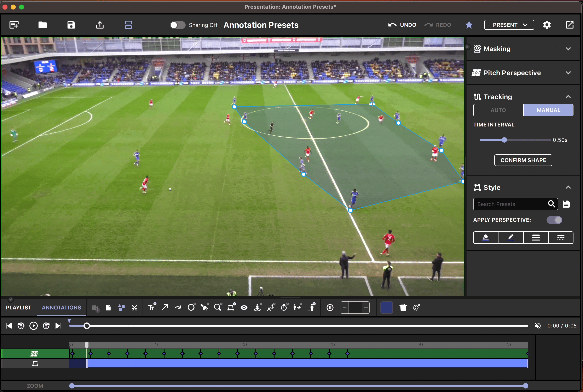Click the new presentation icon

pos(14,25)
